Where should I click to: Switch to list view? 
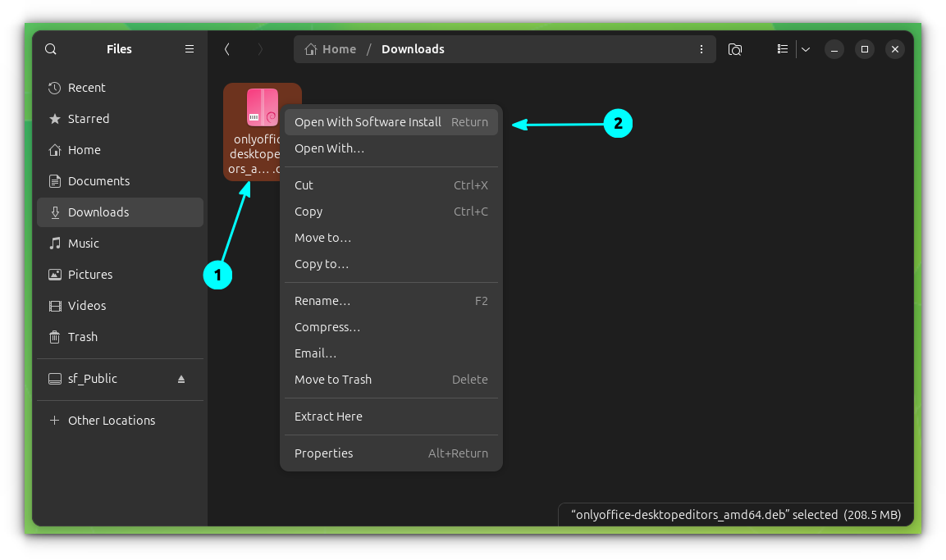coord(783,49)
